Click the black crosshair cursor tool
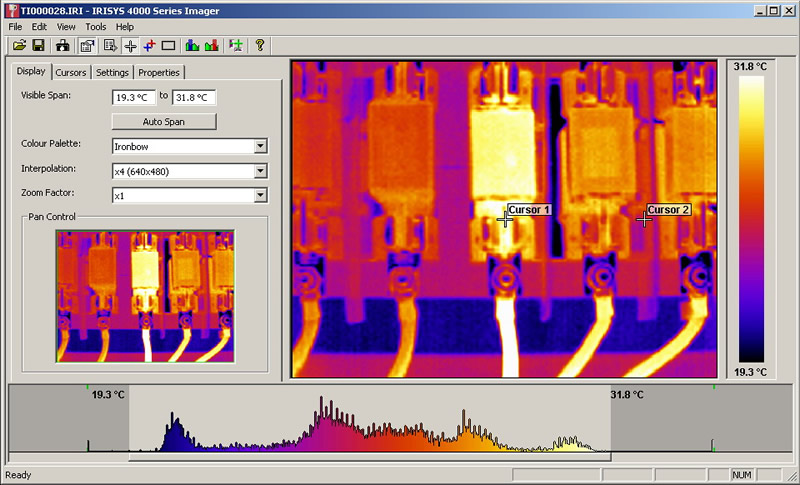The image size is (800, 485). [130, 45]
